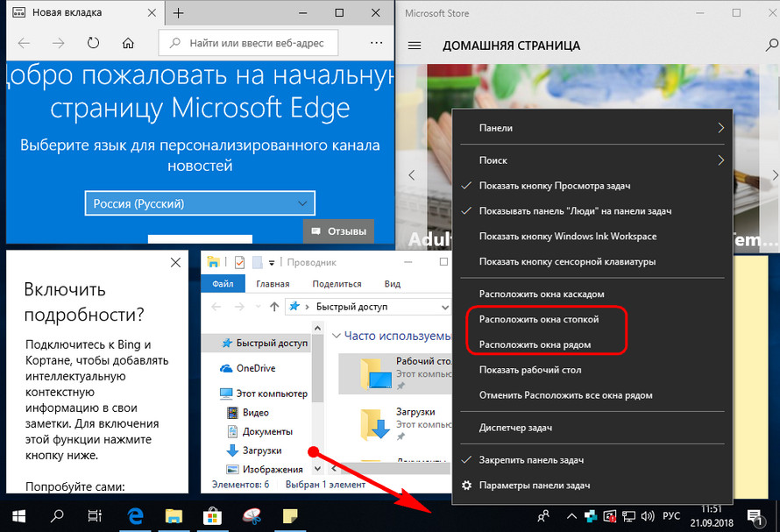Click the volume speaker icon
780x532 pixels.
coord(647,516)
